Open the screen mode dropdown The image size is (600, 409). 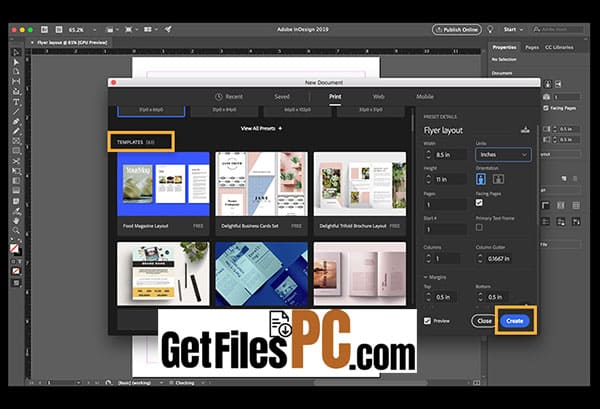(131, 29)
